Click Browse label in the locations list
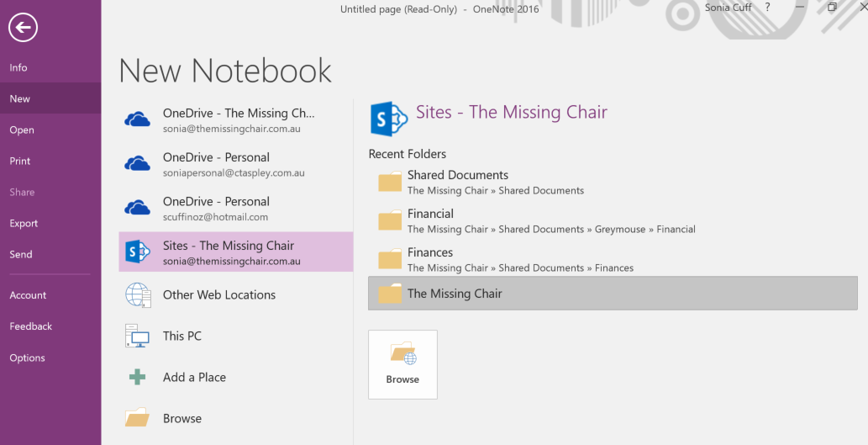The image size is (868, 445). click(x=182, y=418)
